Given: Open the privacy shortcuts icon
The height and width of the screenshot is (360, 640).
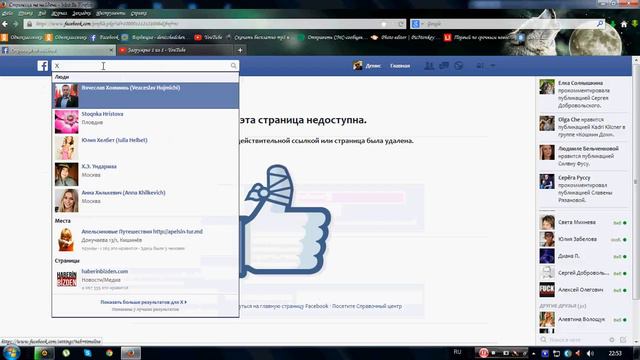Looking at the screenshot, I should click(x=480, y=66).
